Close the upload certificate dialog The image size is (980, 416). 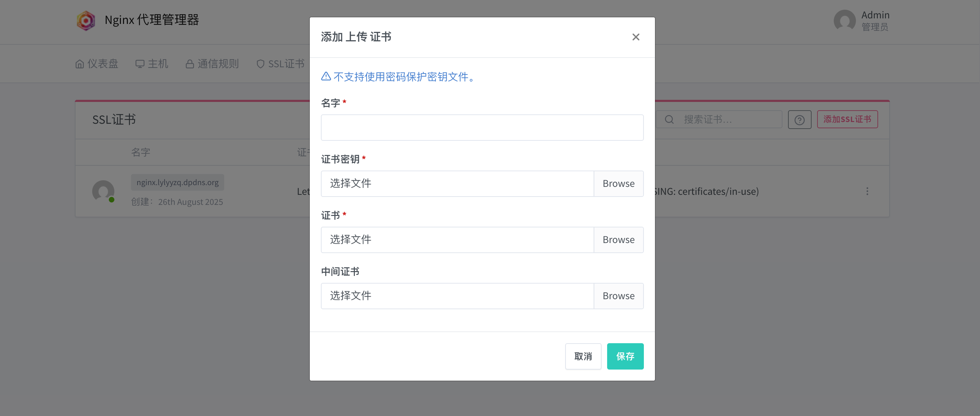coord(635,37)
